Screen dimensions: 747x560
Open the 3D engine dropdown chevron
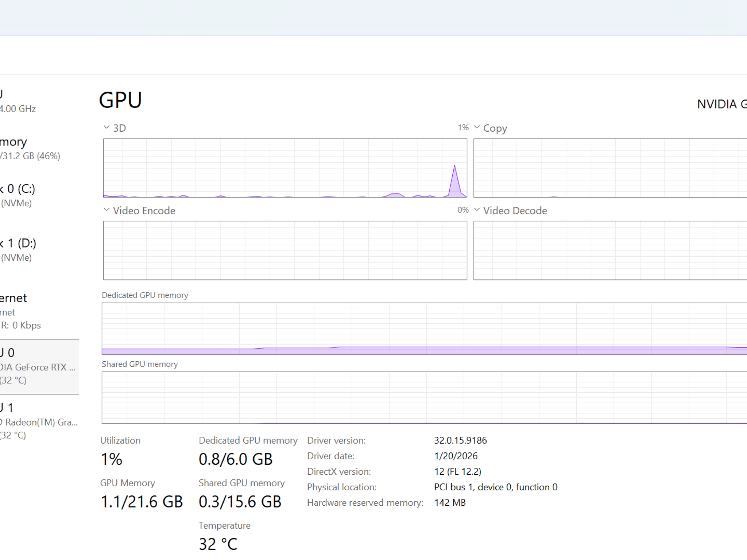click(x=107, y=128)
